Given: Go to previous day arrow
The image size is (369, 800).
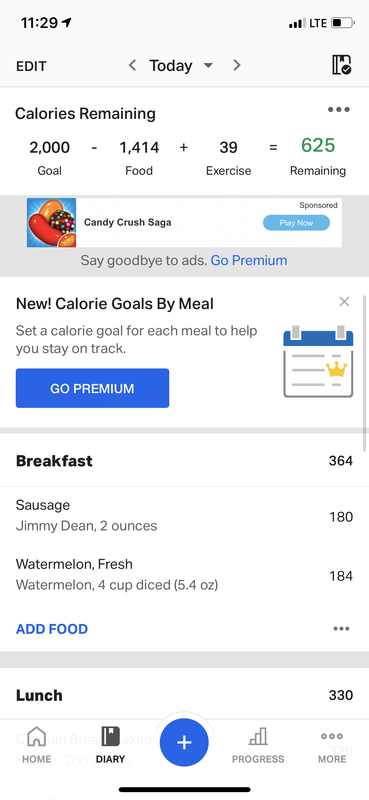Looking at the screenshot, I should point(132,65).
